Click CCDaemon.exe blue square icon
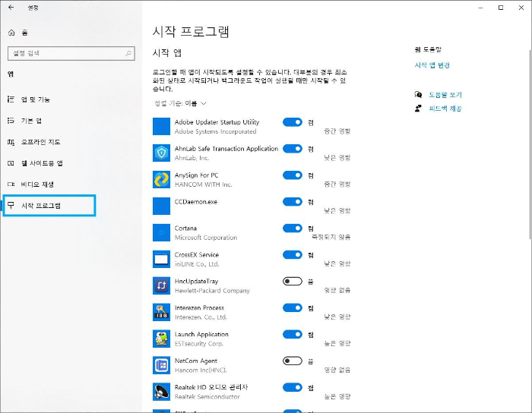The height and width of the screenshot is (413, 532). pyautogui.click(x=161, y=206)
